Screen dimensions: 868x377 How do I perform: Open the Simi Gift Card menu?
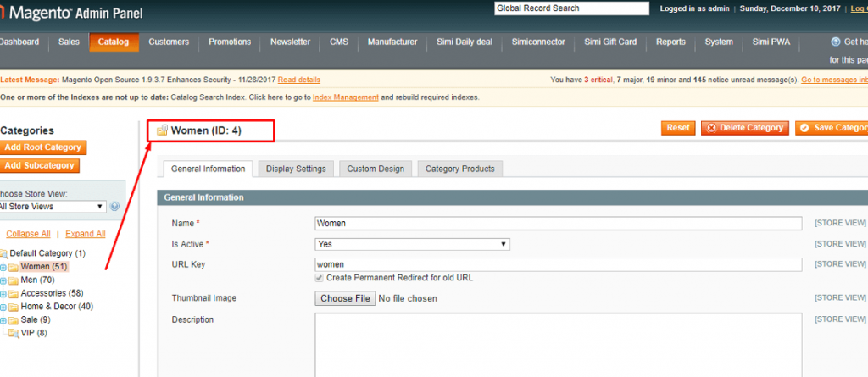click(610, 42)
